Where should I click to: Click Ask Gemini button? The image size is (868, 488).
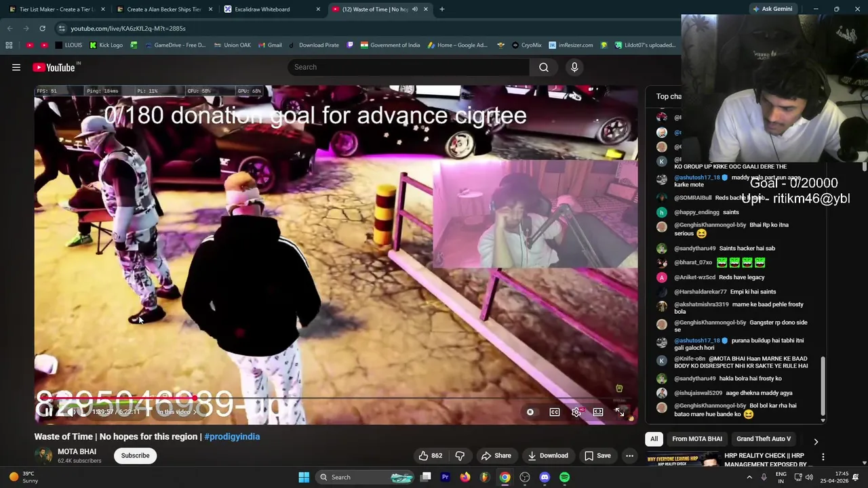coord(772,9)
